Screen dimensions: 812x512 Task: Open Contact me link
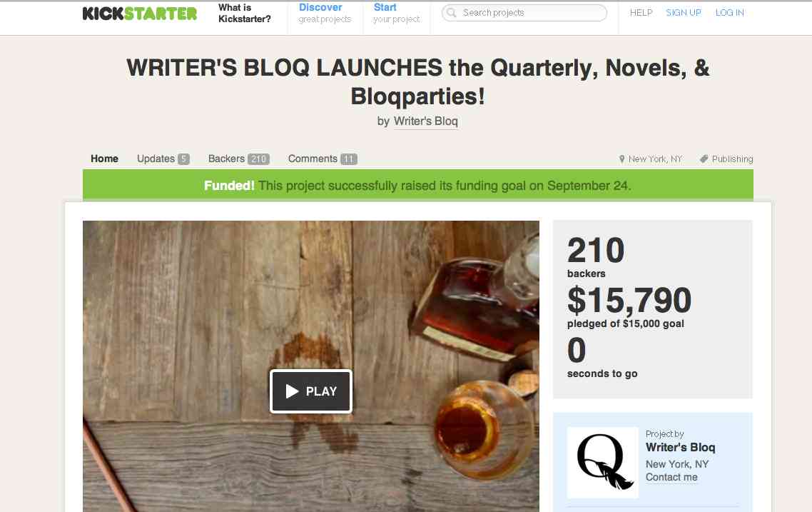point(671,477)
